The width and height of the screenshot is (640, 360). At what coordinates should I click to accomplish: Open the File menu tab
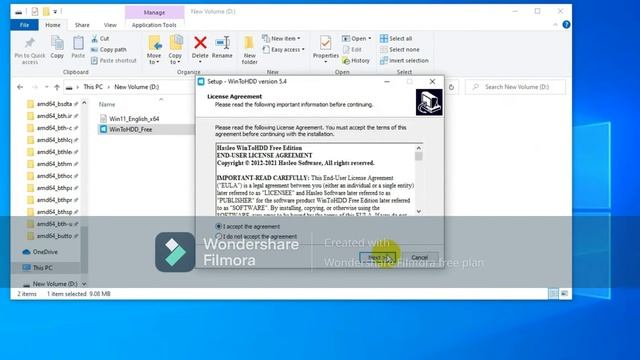[24, 25]
